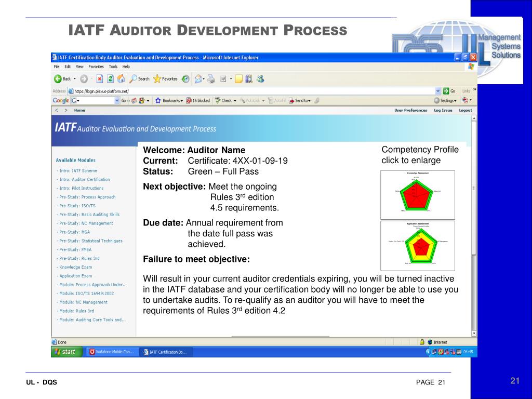Image resolution: width=532 pixels, height=399 pixels.
Task: Click the Logout link
Action: (465, 110)
